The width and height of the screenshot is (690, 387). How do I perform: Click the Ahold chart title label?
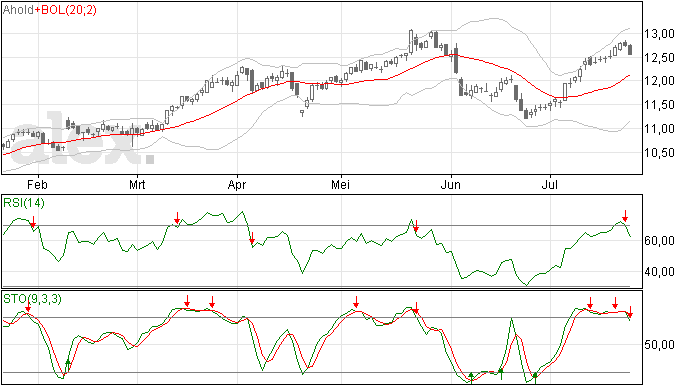point(18,9)
